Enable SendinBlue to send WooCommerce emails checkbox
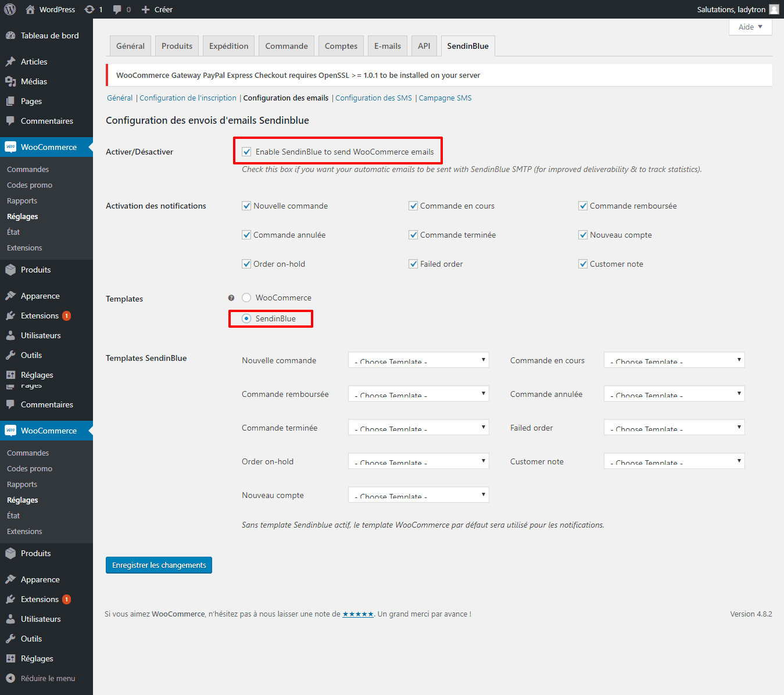This screenshot has height=695, width=784. click(x=246, y=152)
